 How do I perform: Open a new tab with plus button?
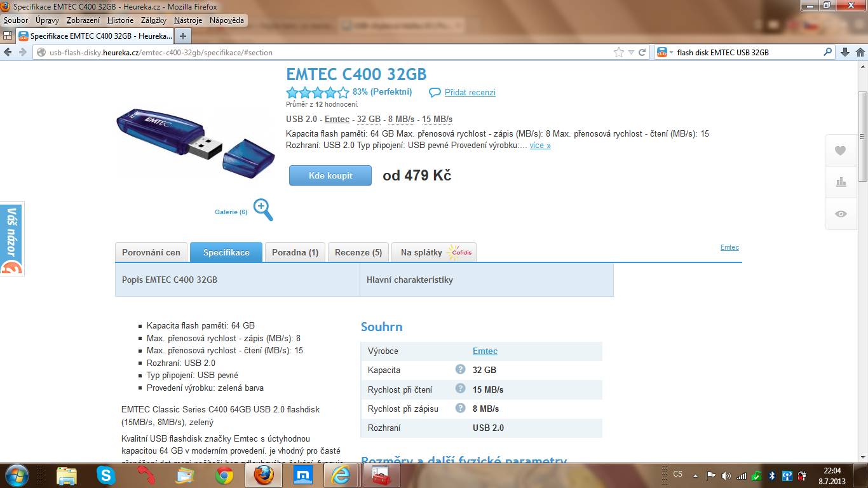pos(183,36)
